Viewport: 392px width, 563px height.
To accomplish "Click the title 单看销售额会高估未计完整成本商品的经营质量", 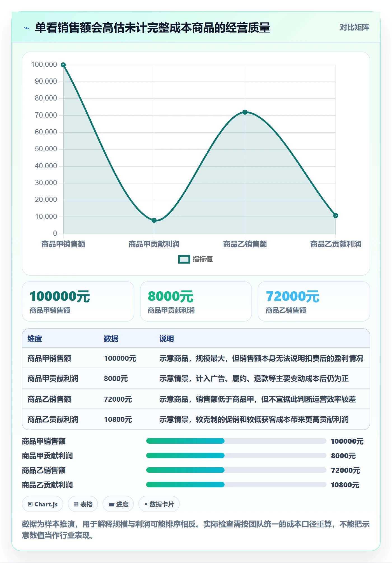I will click(x=153, y=28).
